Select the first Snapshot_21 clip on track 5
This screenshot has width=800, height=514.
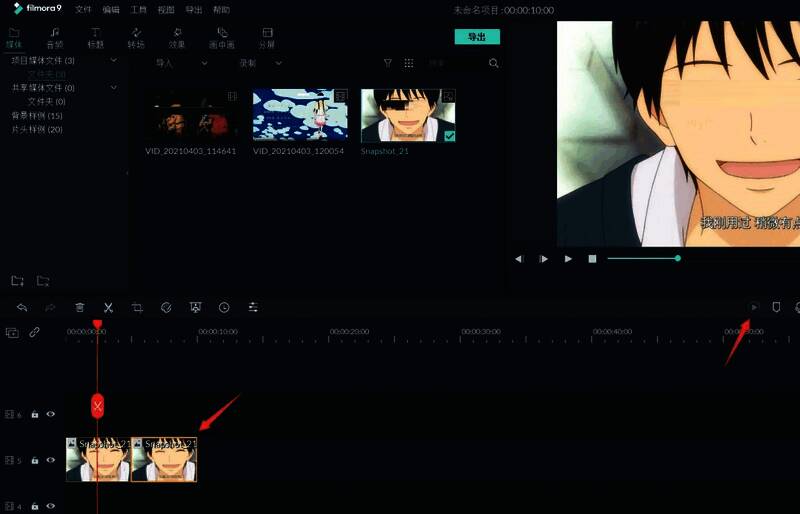click(98, 459)
